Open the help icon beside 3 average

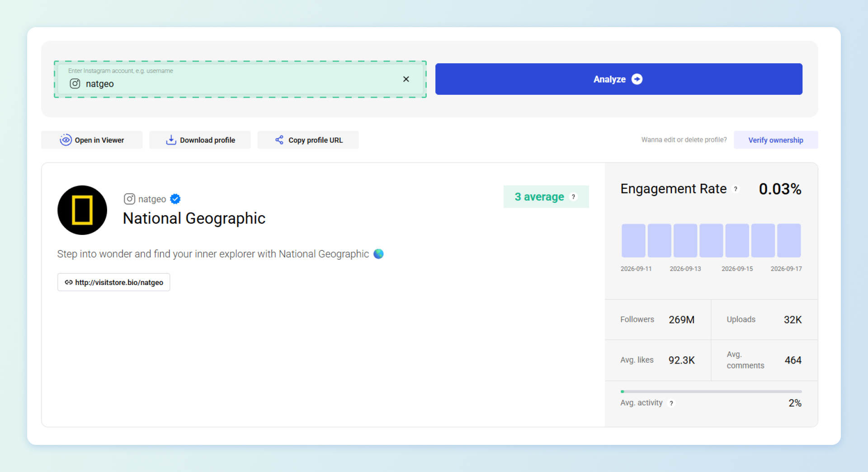pos(573,197)
